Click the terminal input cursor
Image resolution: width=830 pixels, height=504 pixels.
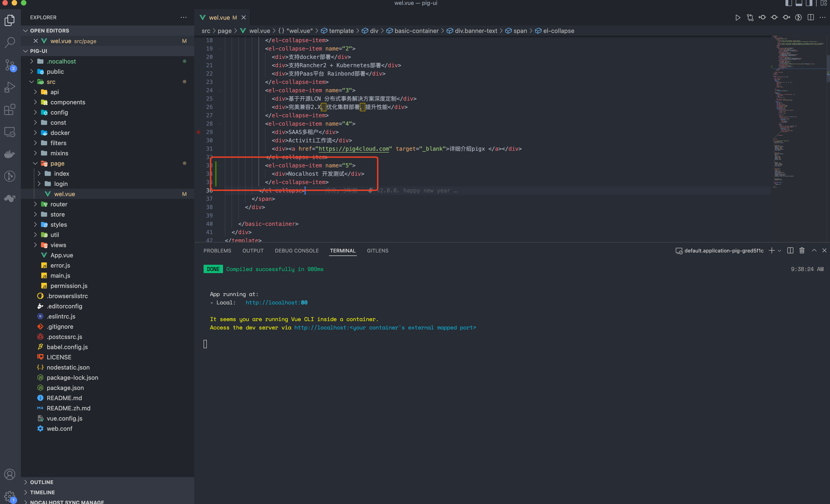click(205, 344)
